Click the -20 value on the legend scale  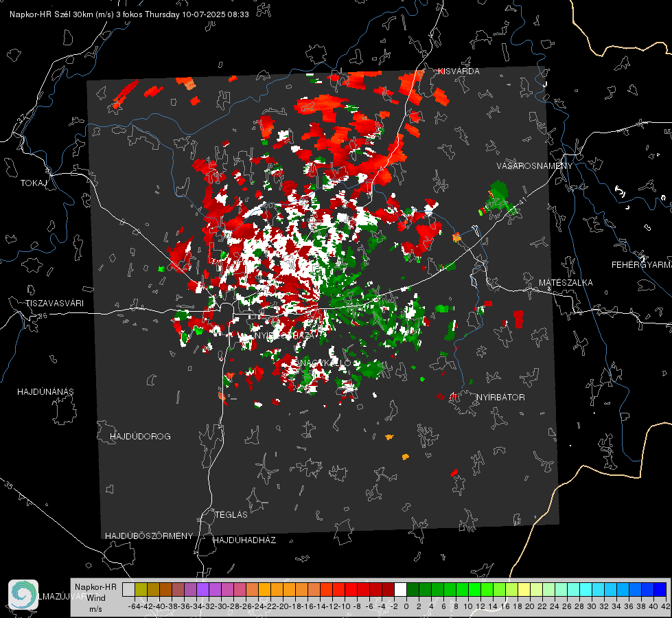[283, 606]
